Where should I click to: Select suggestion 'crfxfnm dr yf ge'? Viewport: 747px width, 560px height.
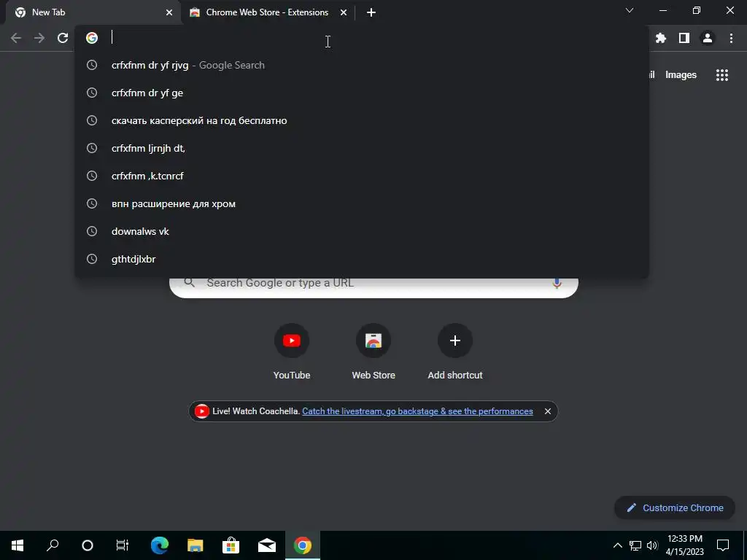coord(361,93)
